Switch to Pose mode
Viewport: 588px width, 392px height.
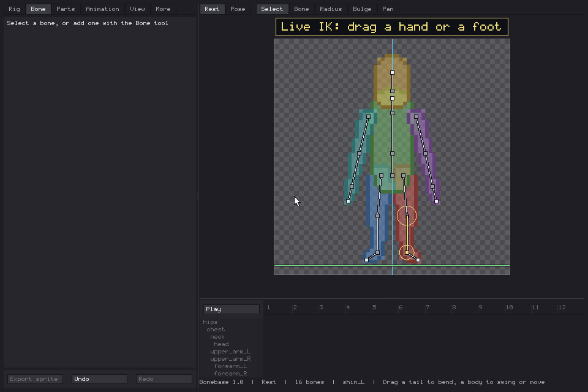click(x=238, y=9)
